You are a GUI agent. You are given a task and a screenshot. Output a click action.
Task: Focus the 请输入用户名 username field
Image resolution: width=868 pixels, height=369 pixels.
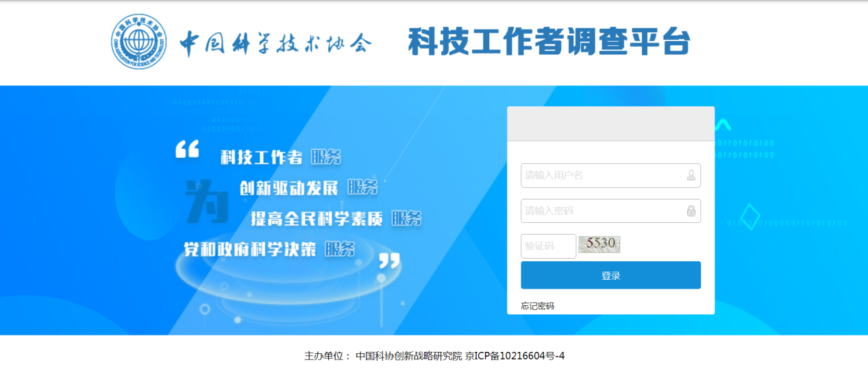tap(603, 176)
